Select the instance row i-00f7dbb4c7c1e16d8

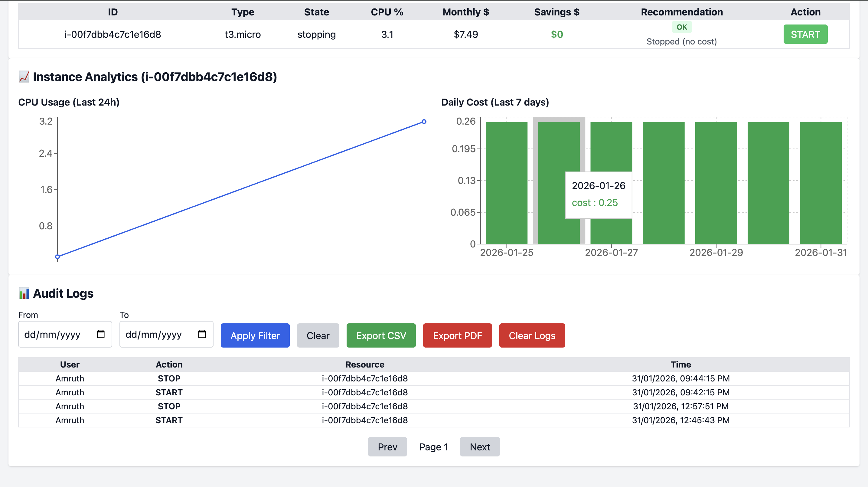[x=113, y=34]
